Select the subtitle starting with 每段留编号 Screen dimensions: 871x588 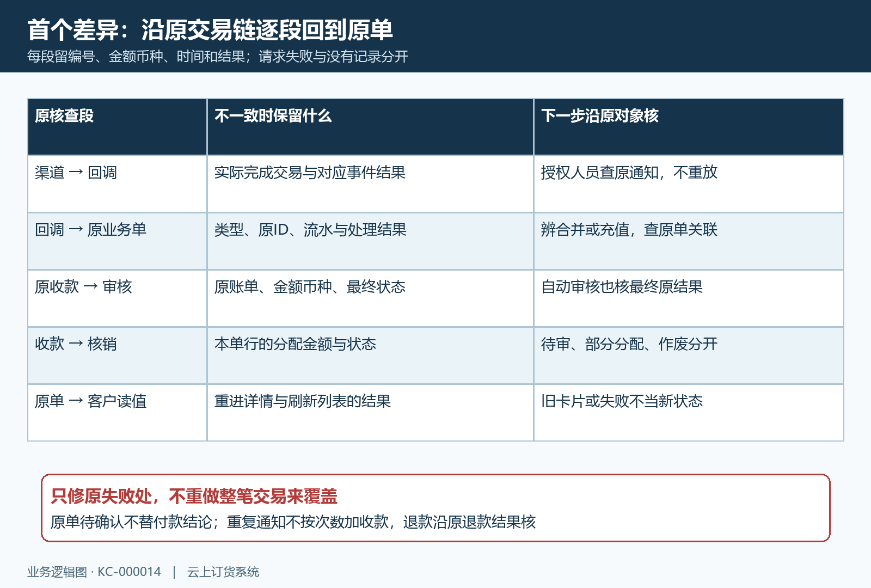(x=218, y=57)
